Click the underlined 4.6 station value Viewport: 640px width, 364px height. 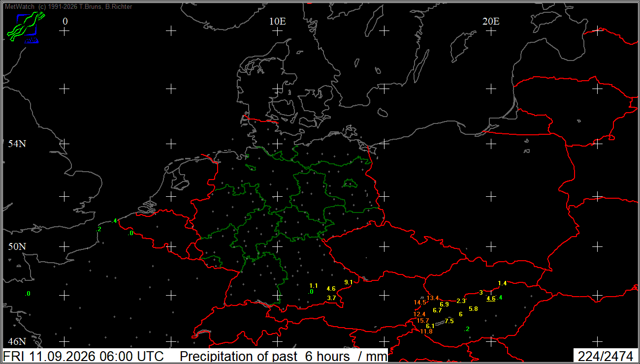pos(491,299)
